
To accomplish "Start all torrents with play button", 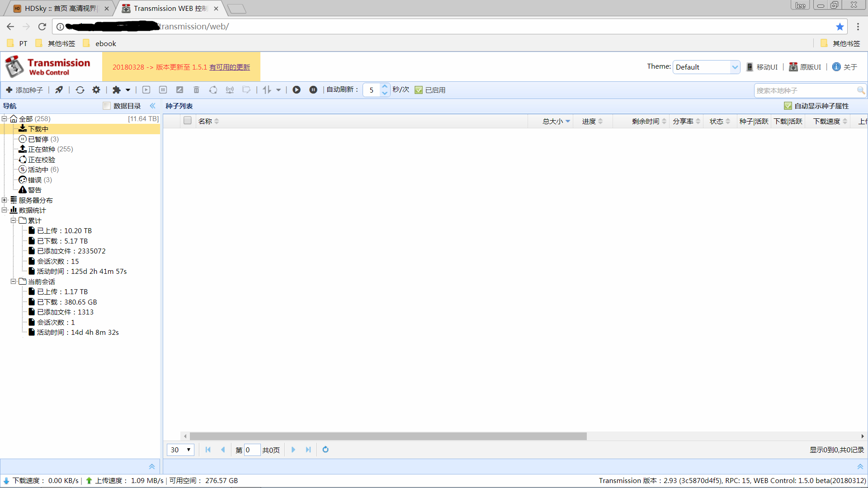I will (297, 90).
